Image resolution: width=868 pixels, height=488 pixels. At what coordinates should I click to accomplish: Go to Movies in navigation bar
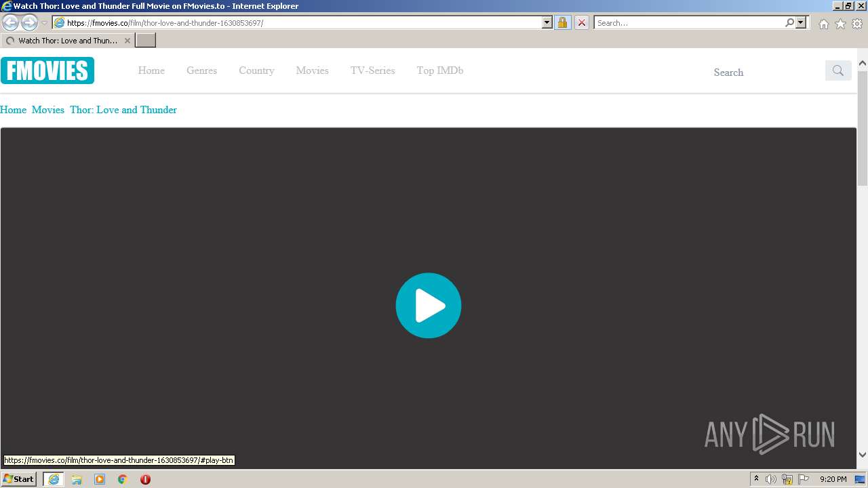pos(312,70)
